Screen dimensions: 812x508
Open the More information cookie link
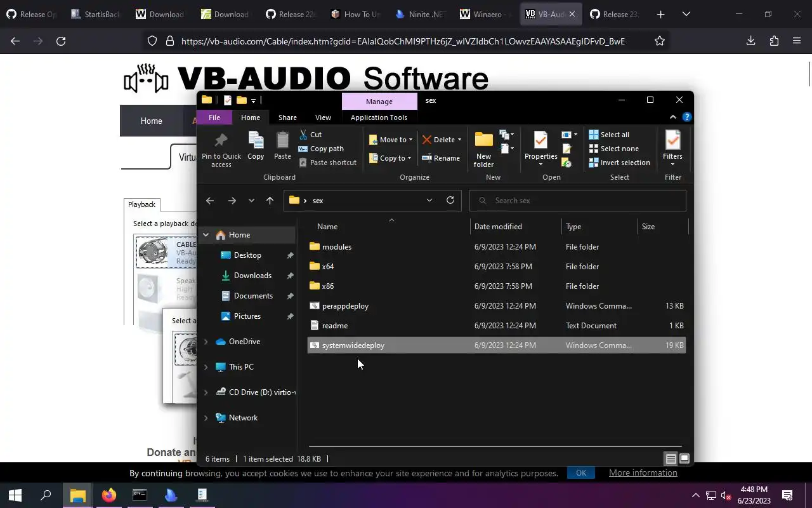[643, 472]
